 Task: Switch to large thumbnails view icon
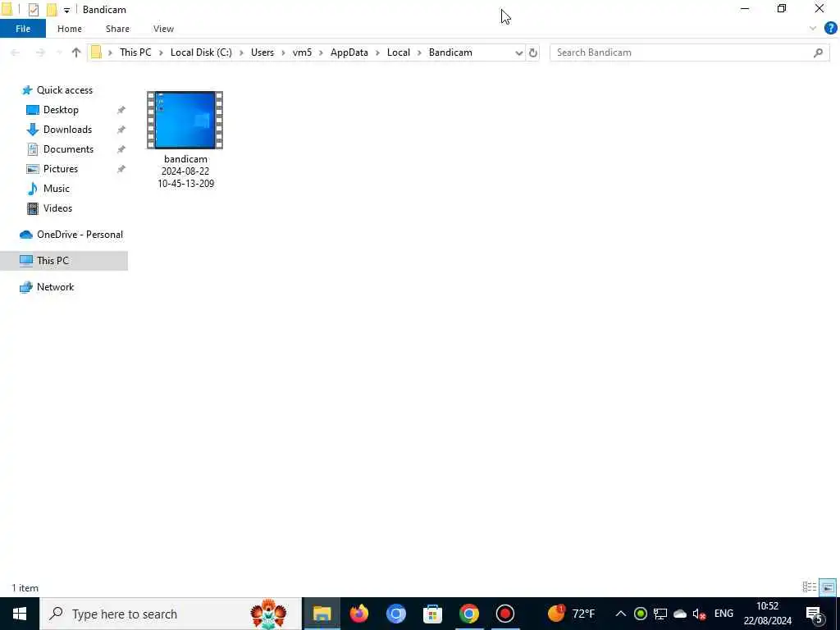(x=828, y=587)
